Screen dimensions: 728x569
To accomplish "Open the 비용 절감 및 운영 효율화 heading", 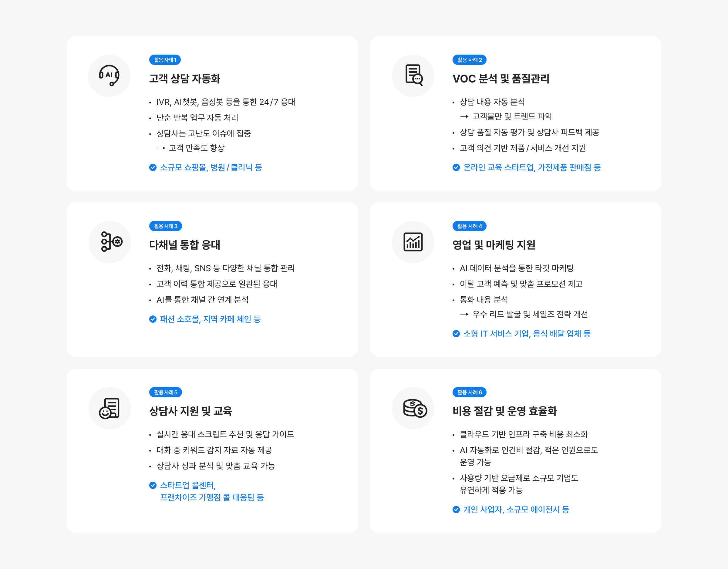I will point(504,411).
